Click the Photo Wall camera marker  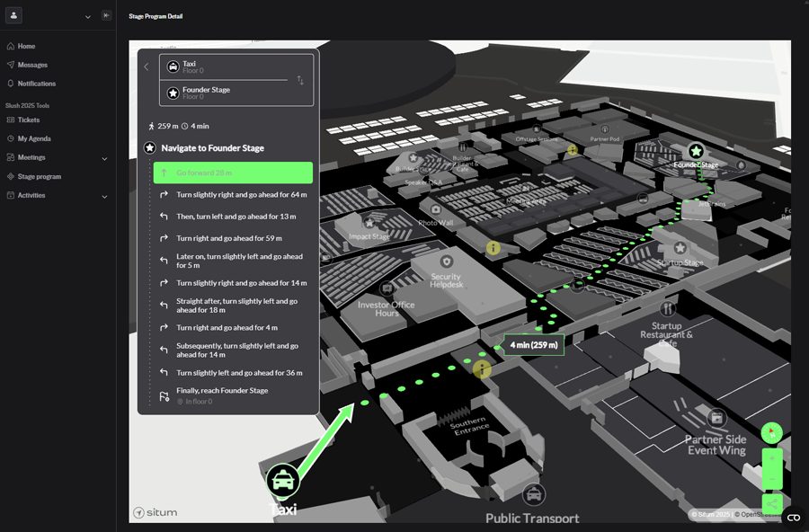(436, 209)
